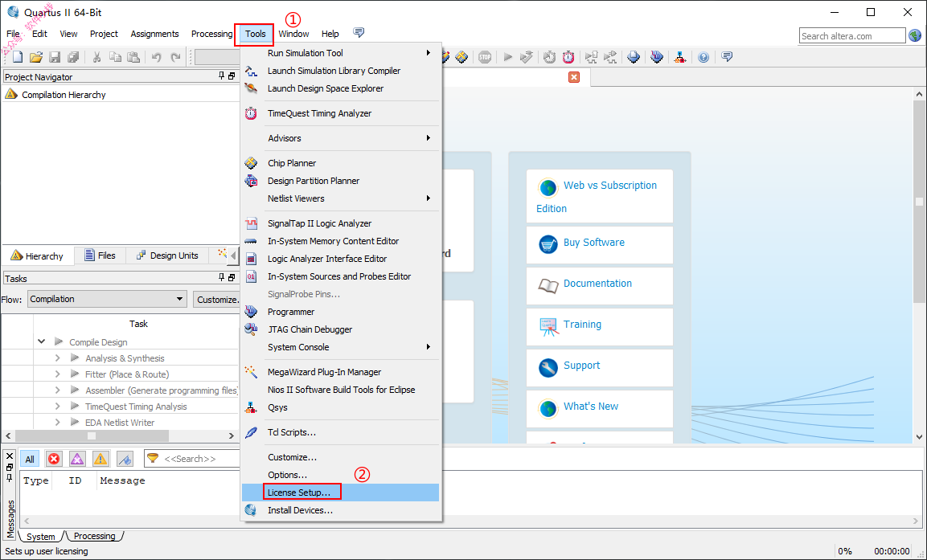Image resolution: width=927 pixels, height=560 pixels.
Task: Open Web vs Subscription Edition link
Action: click(600, 196)
